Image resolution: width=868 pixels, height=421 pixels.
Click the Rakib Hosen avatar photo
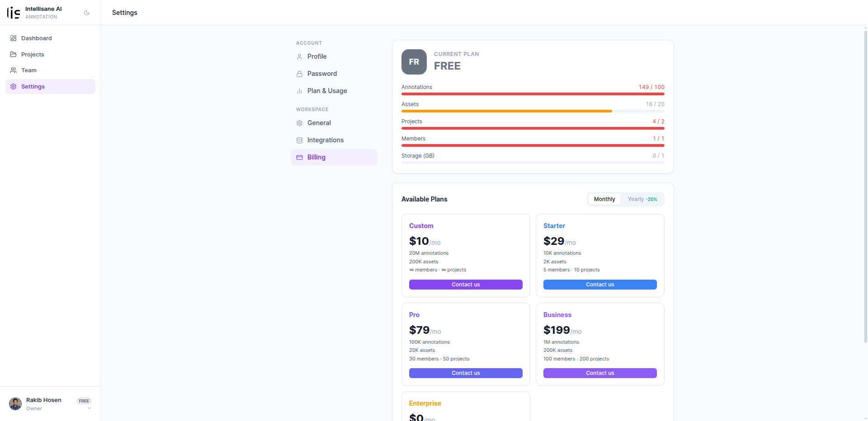pyautogui.click(x=15, y=404)
